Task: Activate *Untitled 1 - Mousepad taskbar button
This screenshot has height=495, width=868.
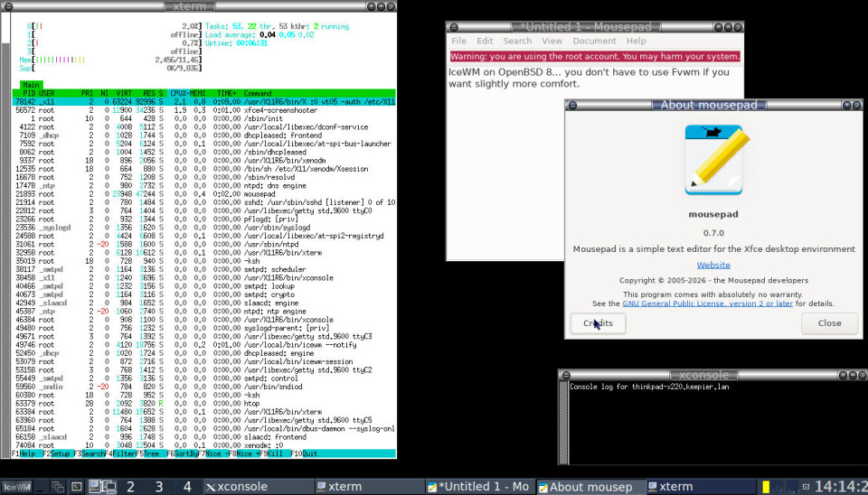Action: tap(479, 487)
